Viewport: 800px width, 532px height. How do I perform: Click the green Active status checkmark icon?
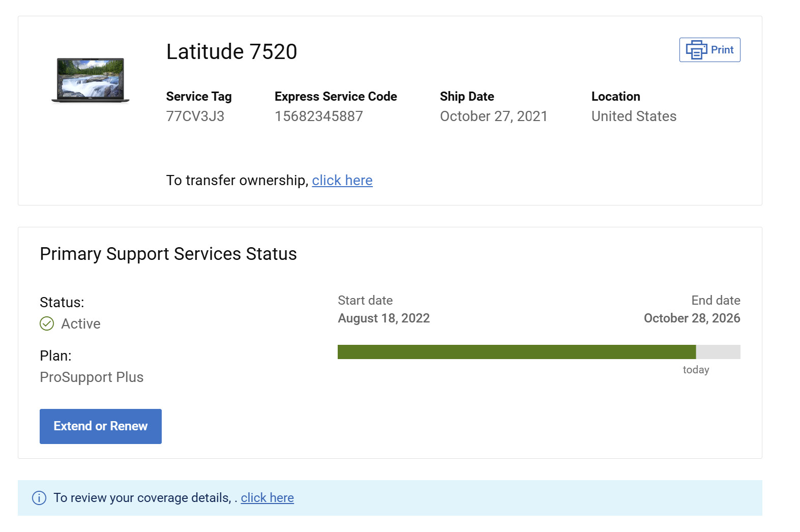point(47,323)
